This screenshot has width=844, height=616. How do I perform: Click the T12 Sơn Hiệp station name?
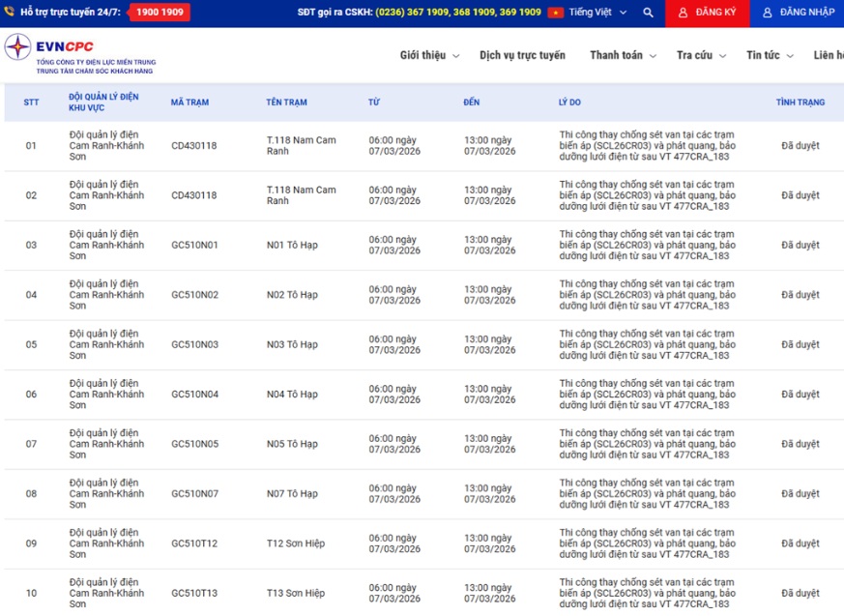click(295, 543)
